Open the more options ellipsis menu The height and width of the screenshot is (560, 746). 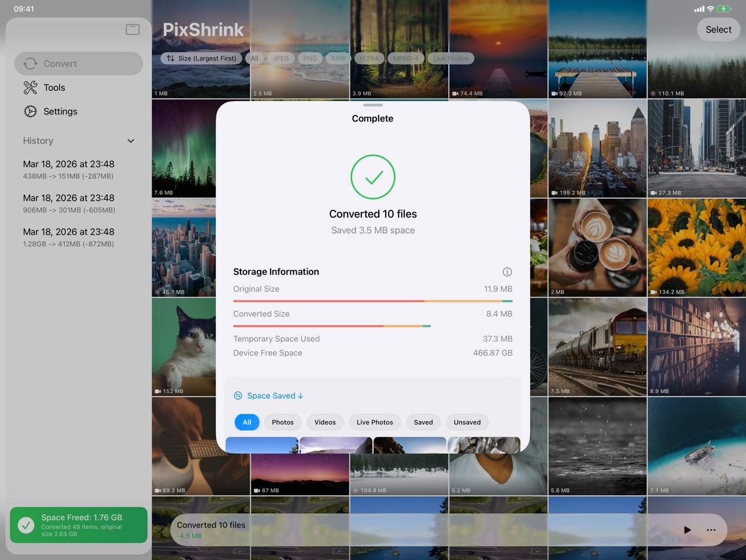click(x=711, y=529)
